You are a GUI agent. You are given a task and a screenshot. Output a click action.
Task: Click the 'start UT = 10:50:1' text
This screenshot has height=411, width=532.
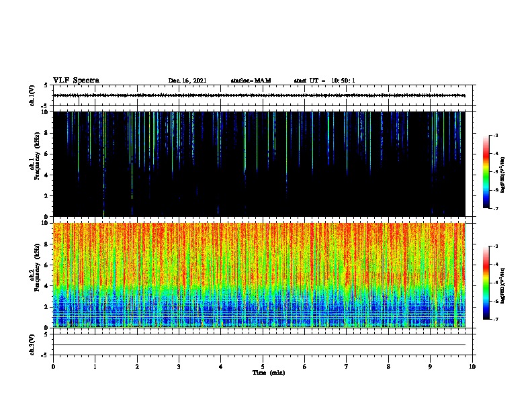(324, 81)
